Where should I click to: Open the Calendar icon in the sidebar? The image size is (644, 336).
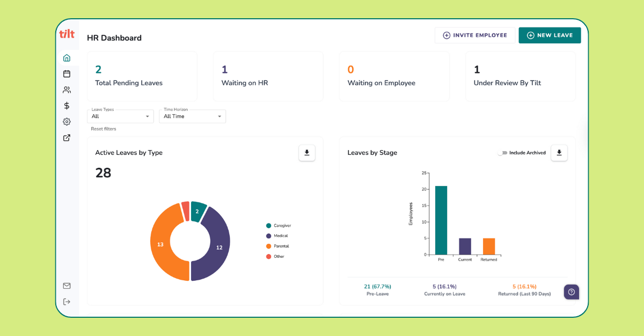[x=67, y=73]
